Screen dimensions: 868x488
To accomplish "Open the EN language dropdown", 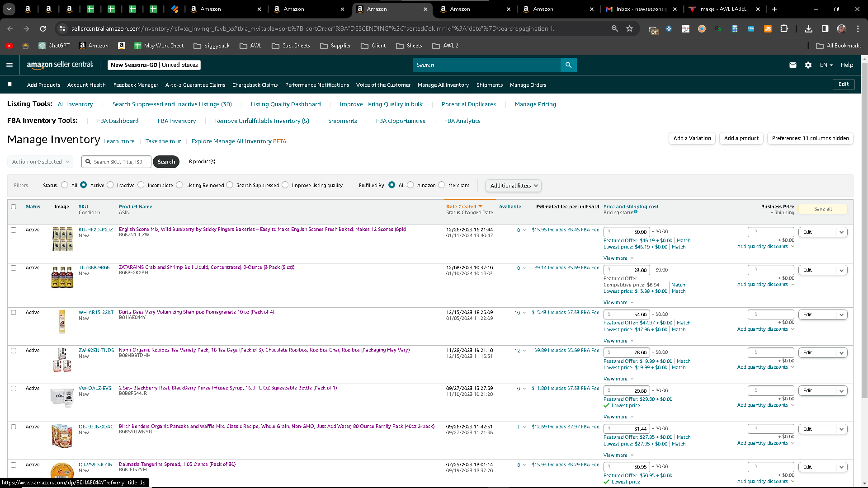I will pyautogui.click(x=826, y=65).
